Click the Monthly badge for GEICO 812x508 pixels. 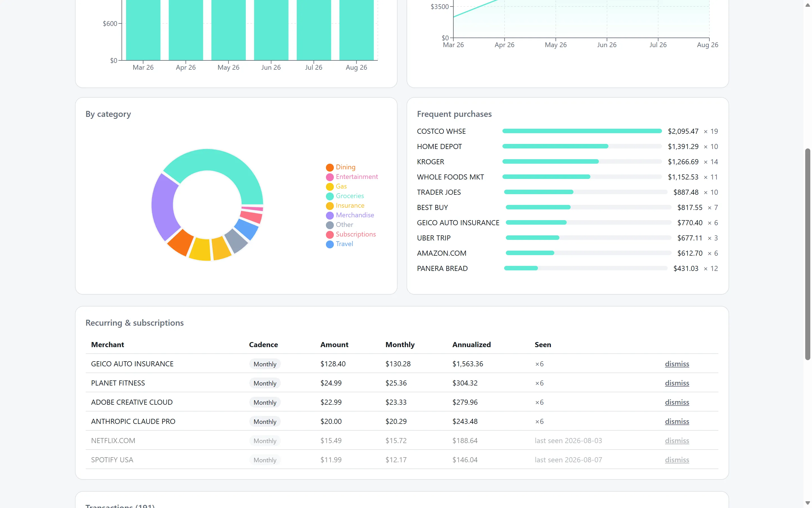(265, 364)
